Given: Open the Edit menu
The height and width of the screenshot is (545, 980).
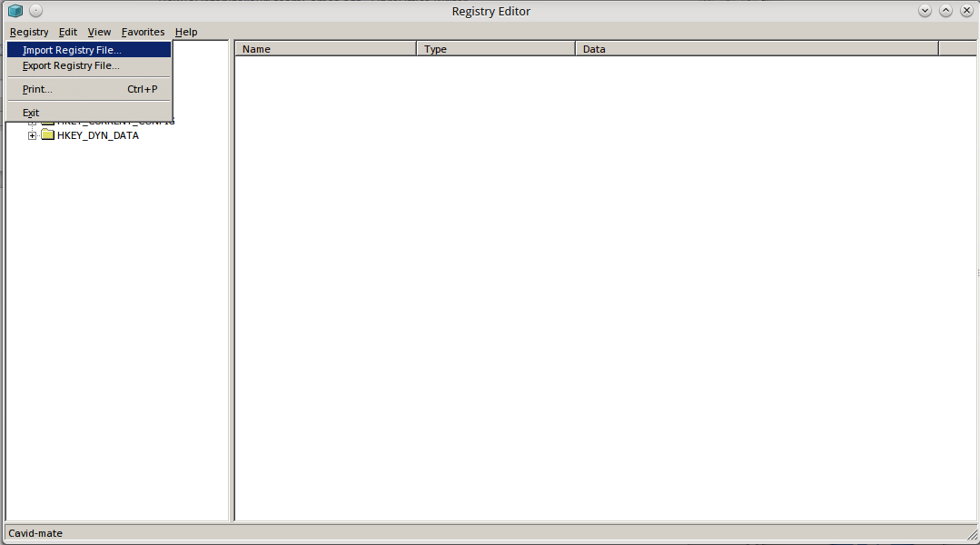Looking at the screenshot, I should 67,32.
